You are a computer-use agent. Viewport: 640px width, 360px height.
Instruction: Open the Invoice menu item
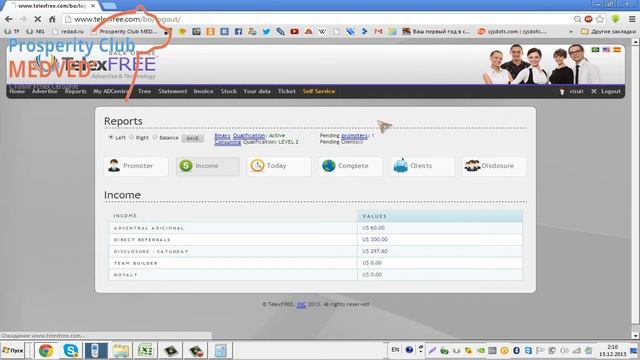click(203, 91)
